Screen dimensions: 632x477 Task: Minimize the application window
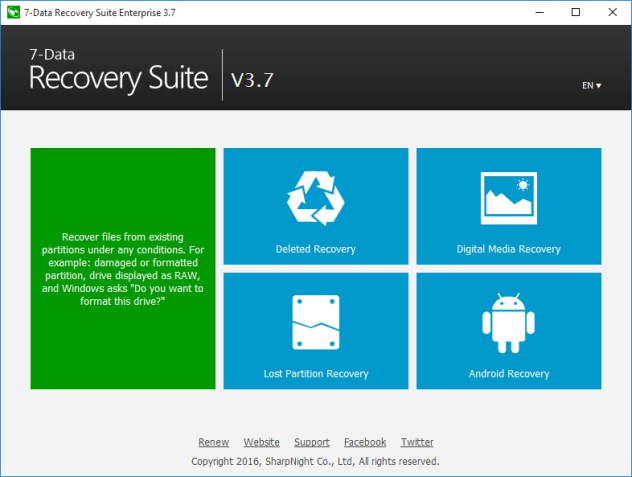pyautogui.click(x=539, y=12)
